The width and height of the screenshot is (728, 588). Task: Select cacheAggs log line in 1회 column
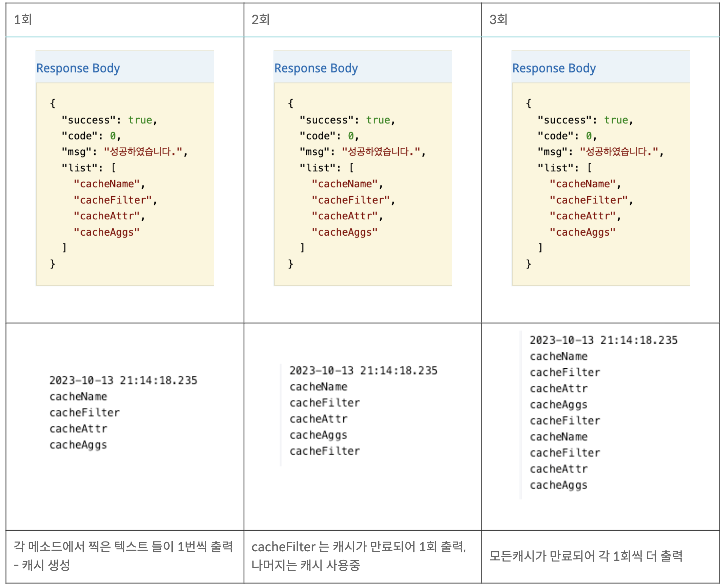pyautogui.click(x=78, y=445)
